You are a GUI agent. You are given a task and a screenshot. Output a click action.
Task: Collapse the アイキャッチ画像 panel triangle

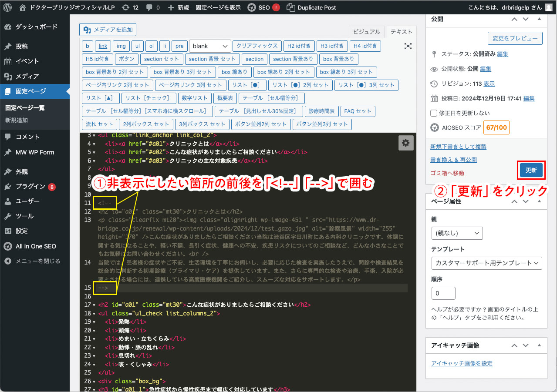click(x=539, y=345)
